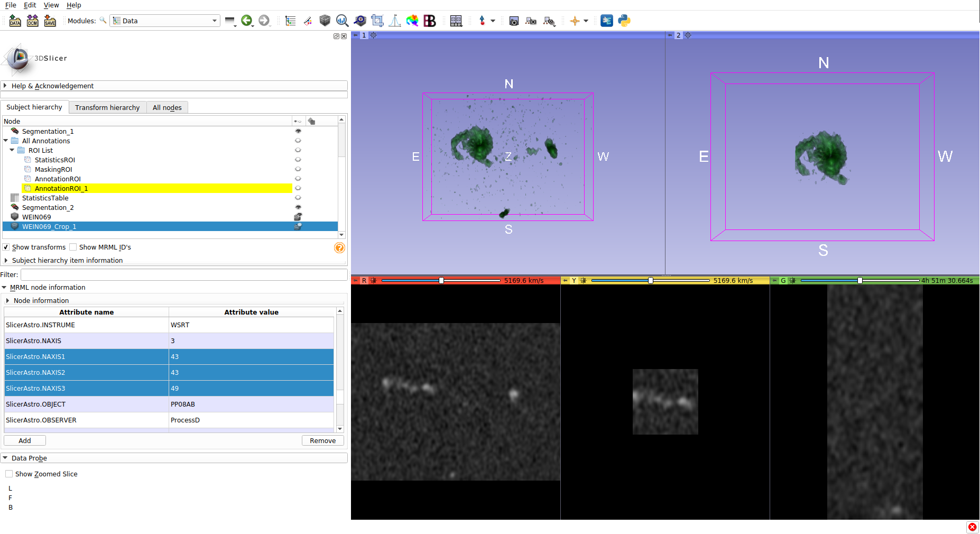
Task: Click the load DATA toolbar icon
Action: (15, 21)
